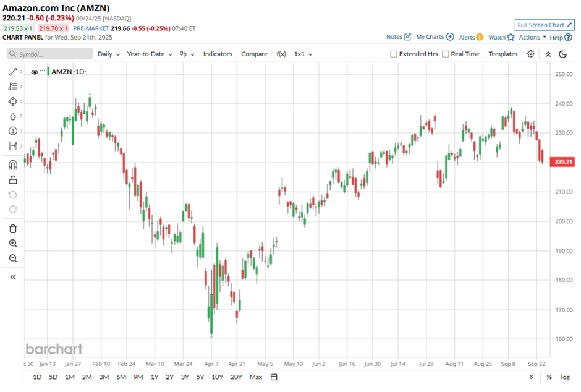Image resolution: width=581 pixels, height=392 pixels.
Task: Zoom out with the minus magnifier
Action: [13, 258]
